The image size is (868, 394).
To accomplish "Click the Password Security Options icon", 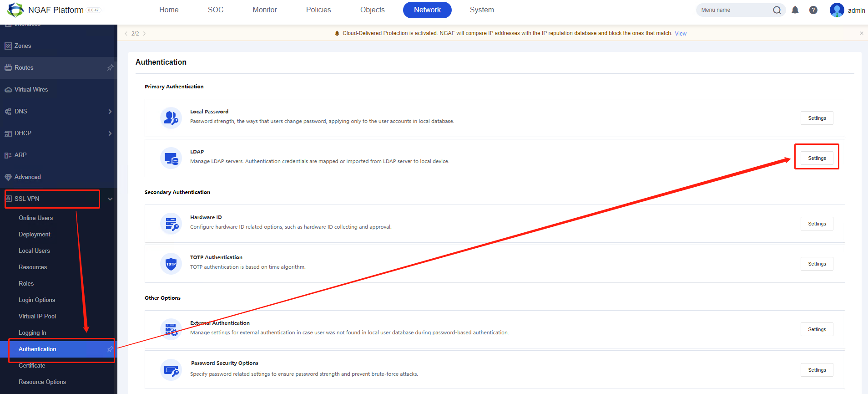I will 171,370.
